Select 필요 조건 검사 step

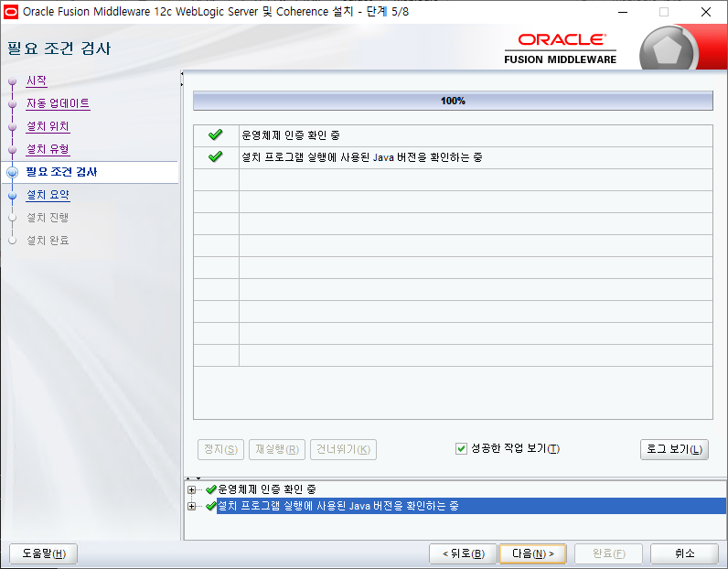point(61,172)
